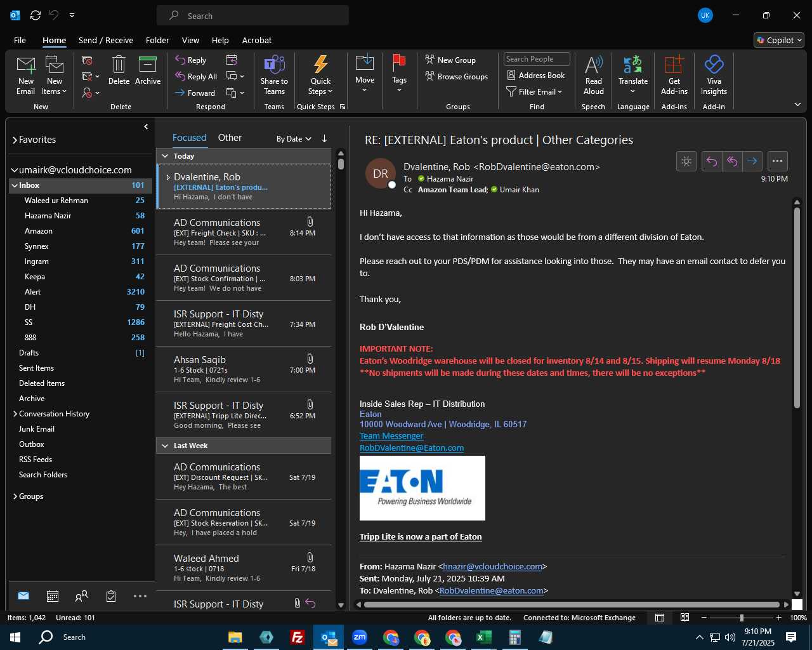Click Reply in the ribbon
The image size is (812, 650).
click(191, 60)
